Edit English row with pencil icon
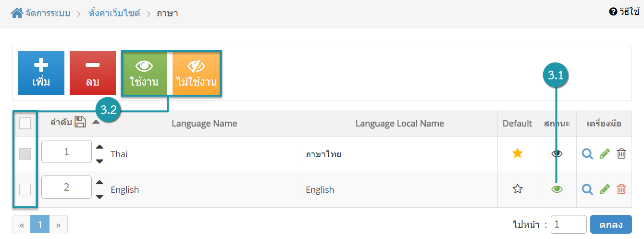The height and width of the screenshot is (239, 644). point(605,189)
